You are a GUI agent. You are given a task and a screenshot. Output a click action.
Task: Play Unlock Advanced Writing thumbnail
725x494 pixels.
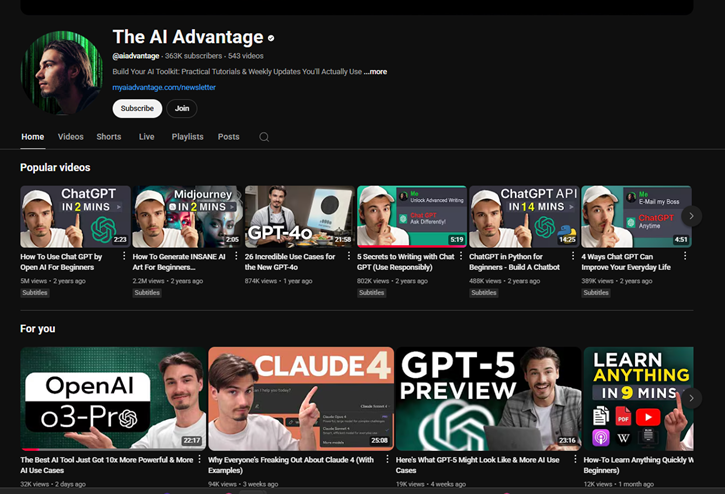(x=412, y=216)
